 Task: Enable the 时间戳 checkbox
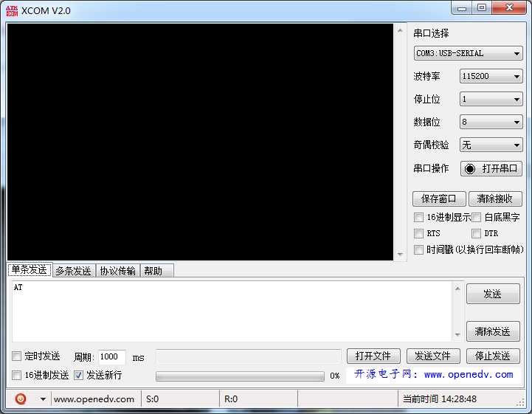click(418, 249)
